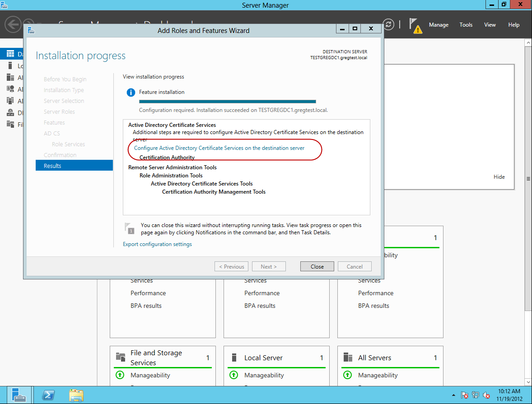Open the All Servers tile heading

(x=374, y=358)
